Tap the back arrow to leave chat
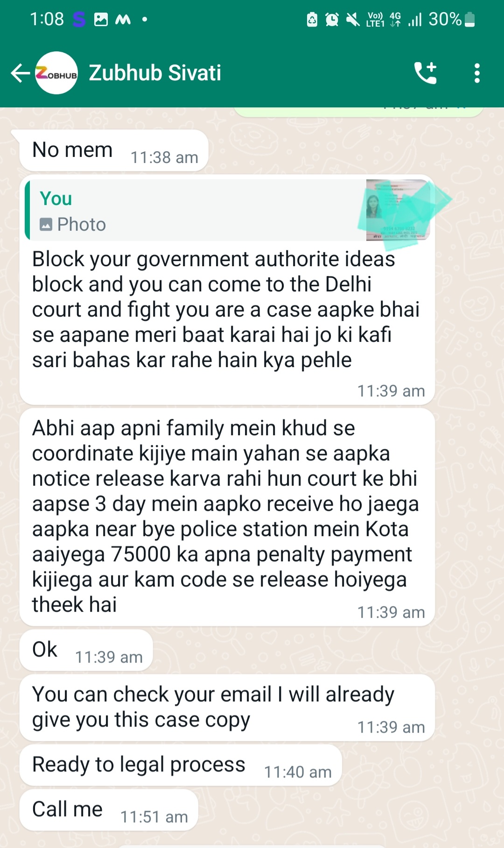Image resolution: width=504 pixels, height=848 pixels. pos(20,73)
